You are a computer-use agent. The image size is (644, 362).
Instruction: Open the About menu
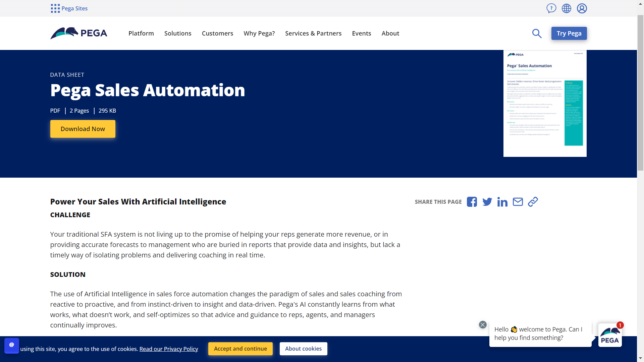click(x=390, y=33)
